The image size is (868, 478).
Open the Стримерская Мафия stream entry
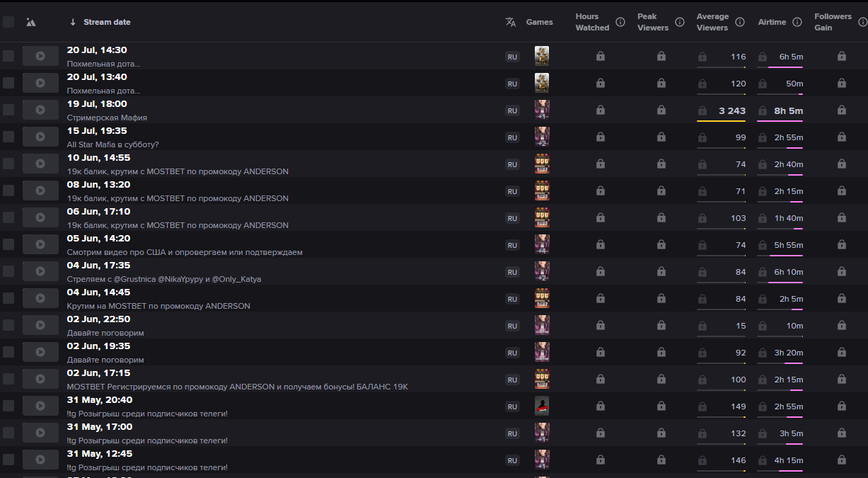click(107, 118)
